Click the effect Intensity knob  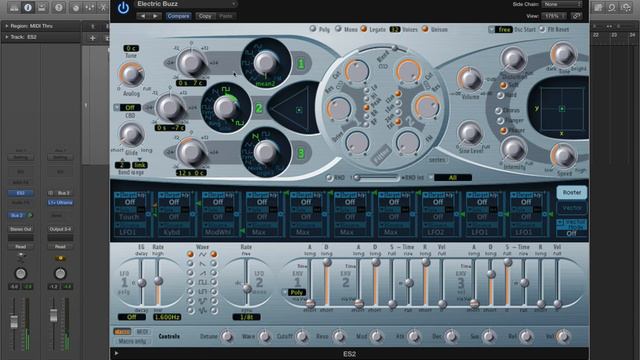[513, 149]
